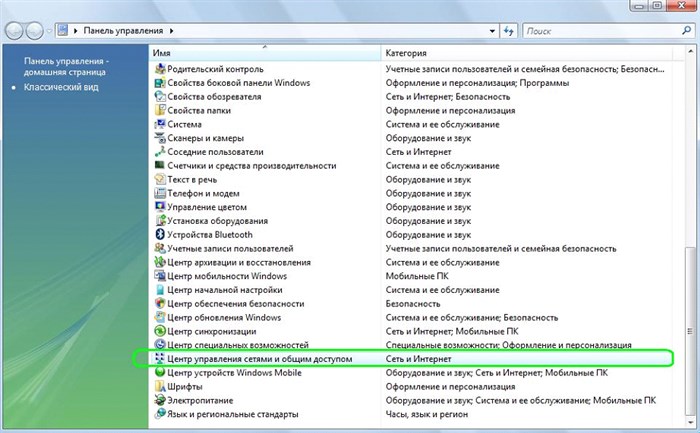The height and width of the screenshot is (433, 700).
Task: Click the Центр обеспечения безопасности shield icon
Action: [x=160, y=304]
